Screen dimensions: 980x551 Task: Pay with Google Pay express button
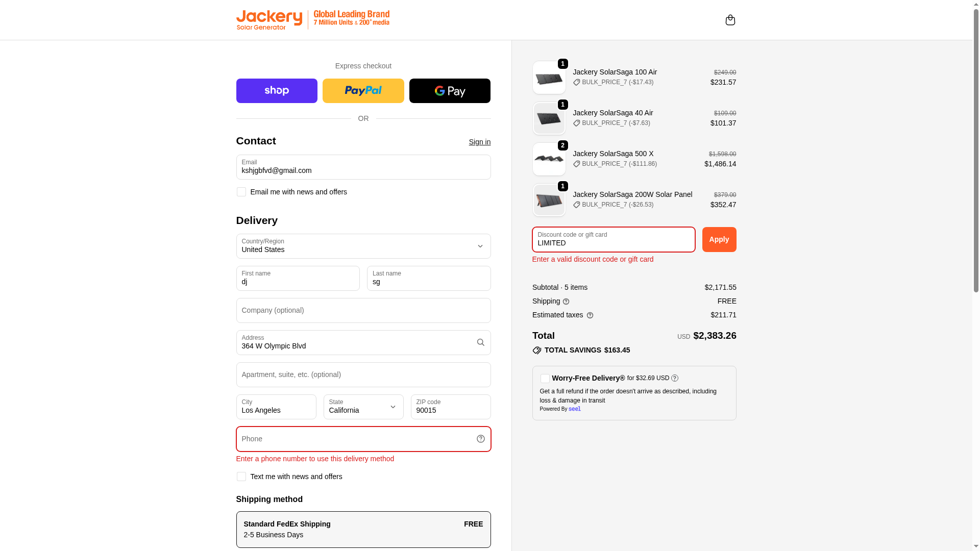point(450,91)
